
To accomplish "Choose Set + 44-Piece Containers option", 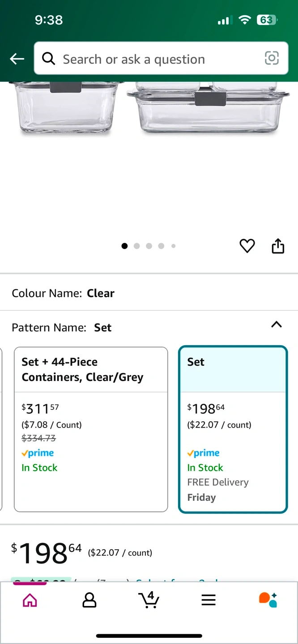I will [x=91, y=429].
